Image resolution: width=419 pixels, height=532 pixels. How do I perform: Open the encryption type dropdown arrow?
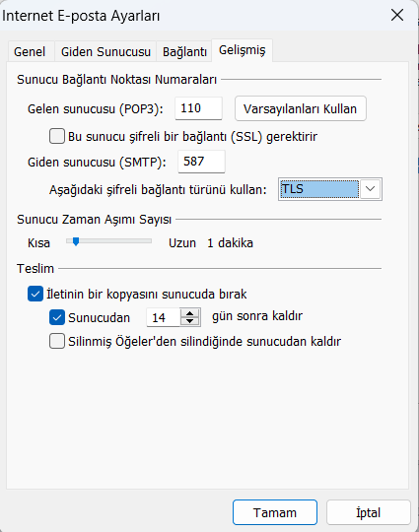pos(370,189)
